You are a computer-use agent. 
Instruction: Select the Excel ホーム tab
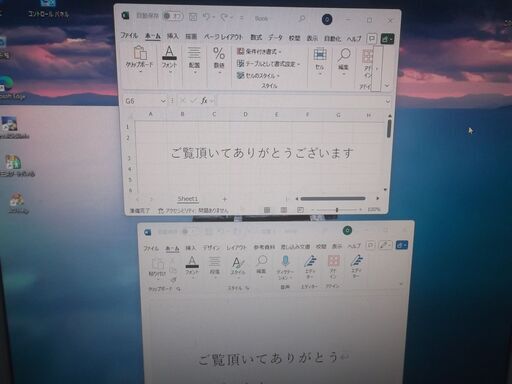coord(153,36)
